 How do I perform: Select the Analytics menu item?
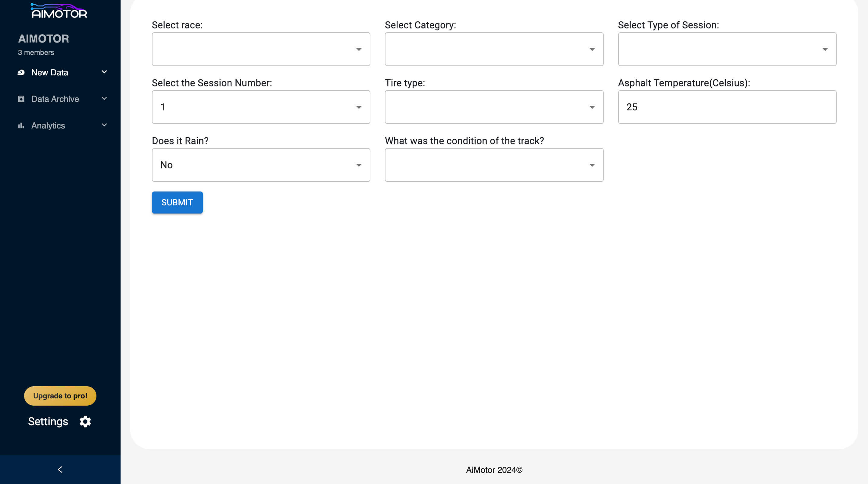click(48, 126)
